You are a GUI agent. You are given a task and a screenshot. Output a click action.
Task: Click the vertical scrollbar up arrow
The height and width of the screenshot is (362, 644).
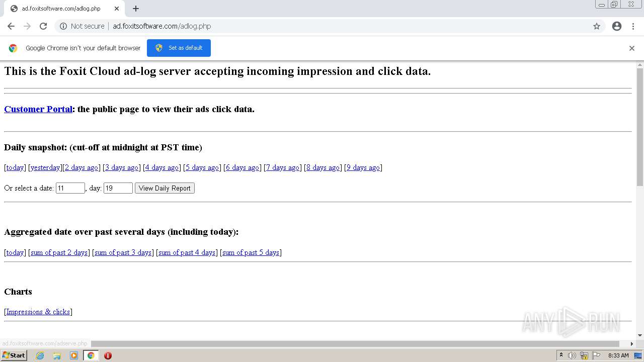[640, 65]
